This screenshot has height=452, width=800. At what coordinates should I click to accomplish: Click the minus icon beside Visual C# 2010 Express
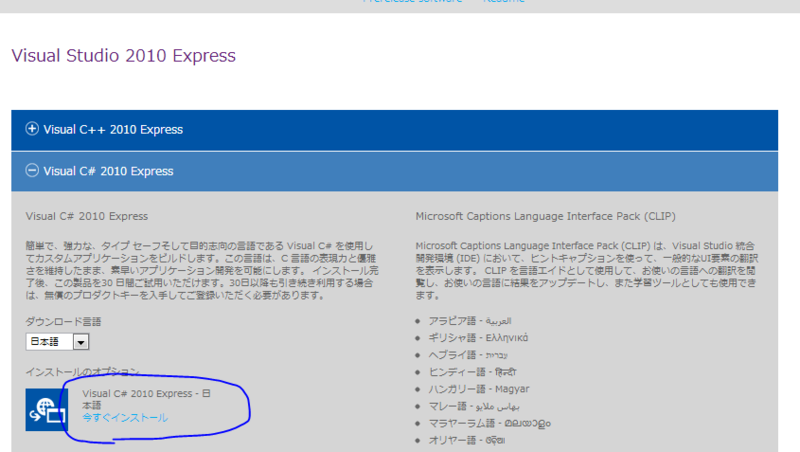(x=32, y=170)
